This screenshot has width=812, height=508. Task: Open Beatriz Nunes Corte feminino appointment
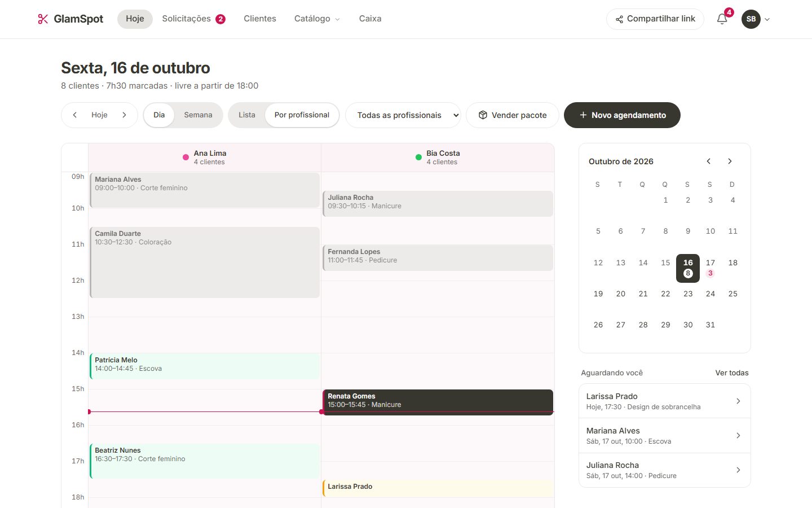tap(205, 461)
